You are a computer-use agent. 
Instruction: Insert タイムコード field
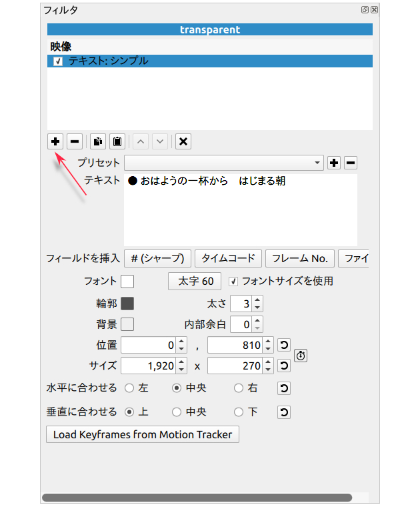coord(228,258)
